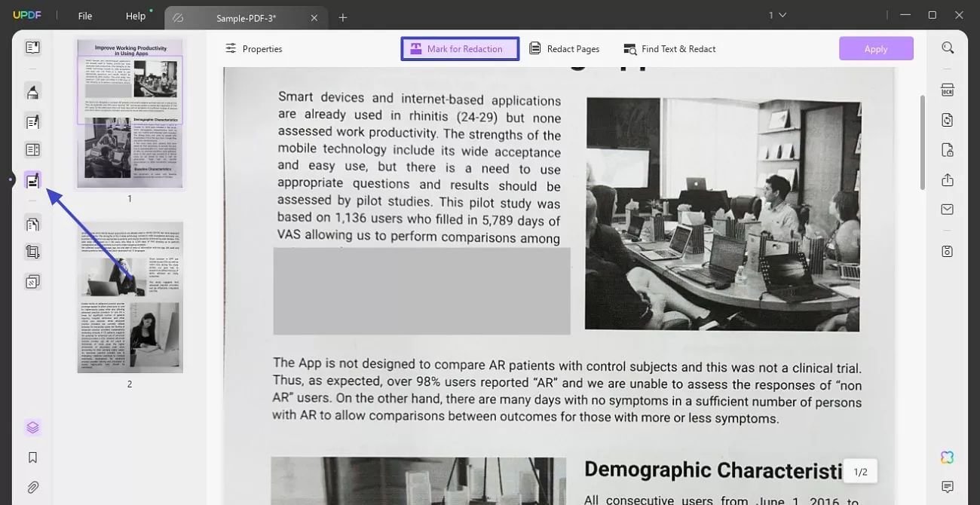This screenshot has width=980, height=505.
Task: Expand the window count dropdown showing 1
Action: click(x=777, y=15)
